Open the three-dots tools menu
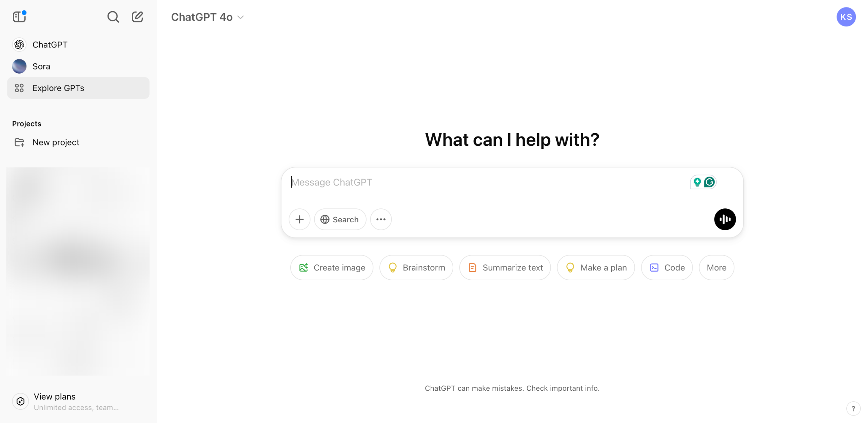This screenshot has height=423, width=868. coord(381,219)
